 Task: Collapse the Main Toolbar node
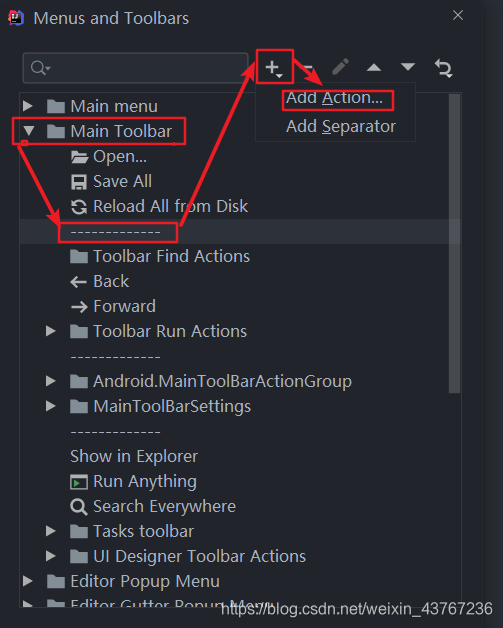coord(29,131)
